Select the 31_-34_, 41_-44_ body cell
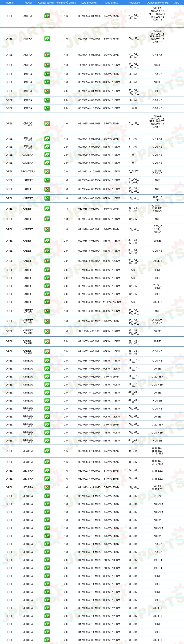184x644 pixels. click(x=133, y=180)
